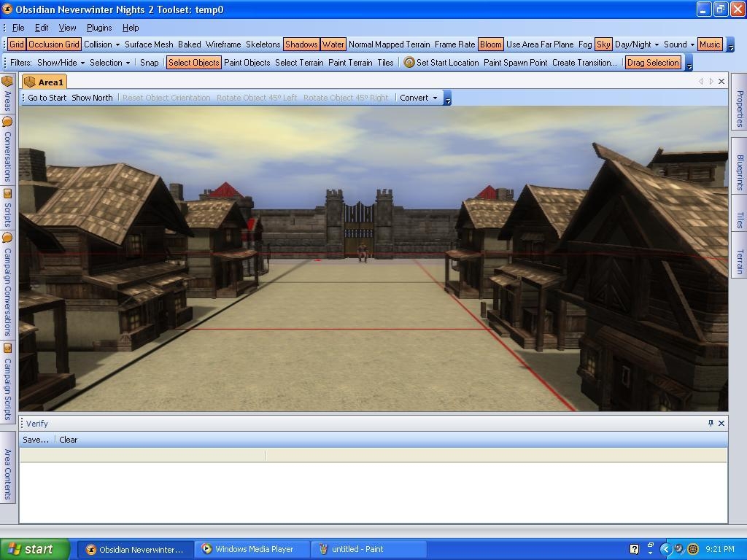Turn off the Bloom effect

(490, 44)
